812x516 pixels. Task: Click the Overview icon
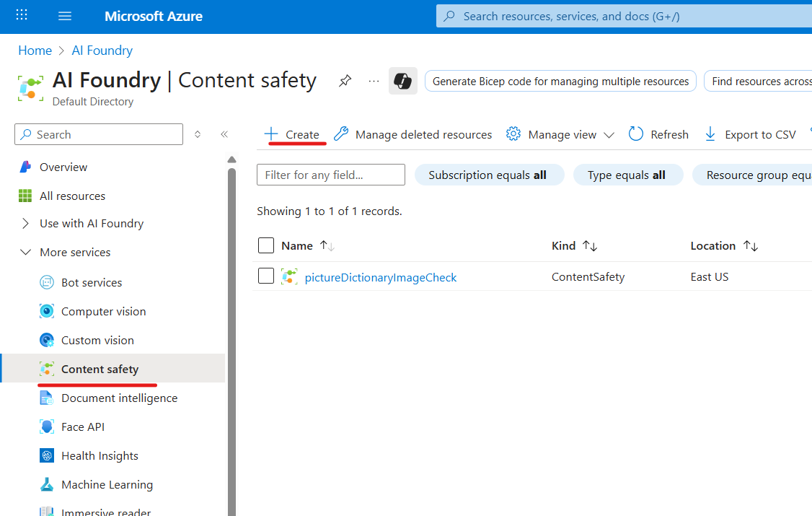[x=25, y=167]
